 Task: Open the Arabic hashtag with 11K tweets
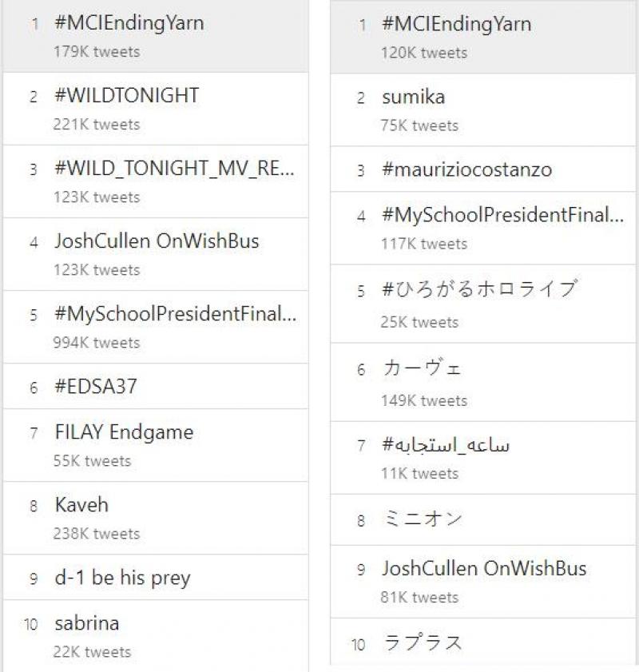pyautogui.click(x=446, y=445)
